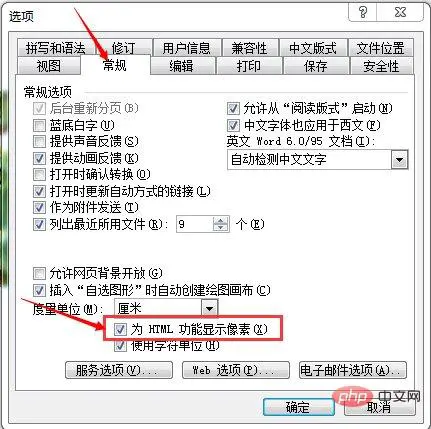Confirm with the 确定 button
This screenshot has width=431, height=429.
tap(298, 407)
